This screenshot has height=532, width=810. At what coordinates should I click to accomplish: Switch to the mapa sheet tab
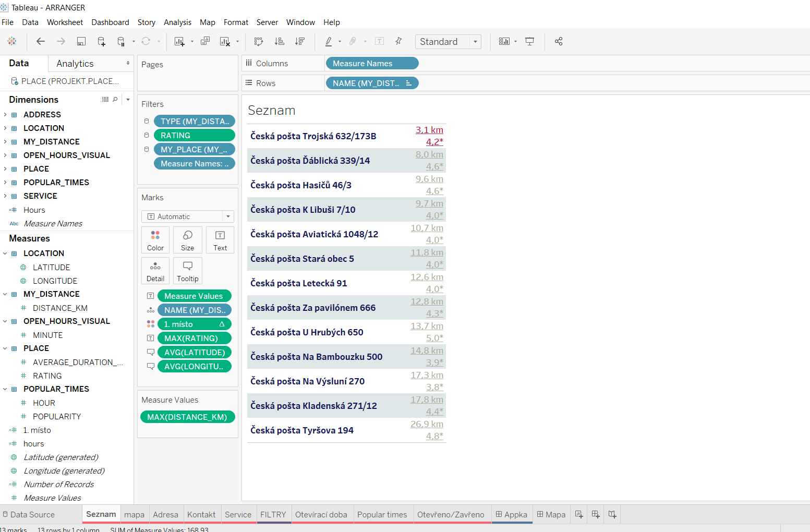click(x=135, y=514)
